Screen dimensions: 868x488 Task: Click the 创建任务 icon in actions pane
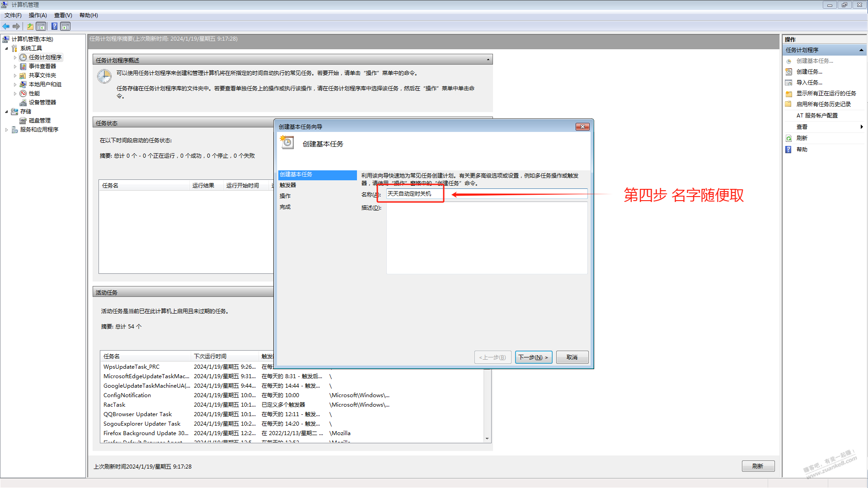789,72
